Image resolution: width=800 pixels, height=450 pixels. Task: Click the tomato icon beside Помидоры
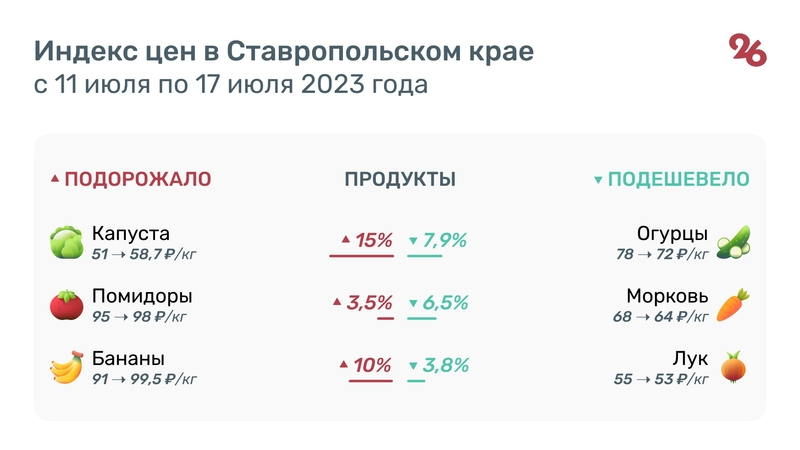click(x=66, y=305)
